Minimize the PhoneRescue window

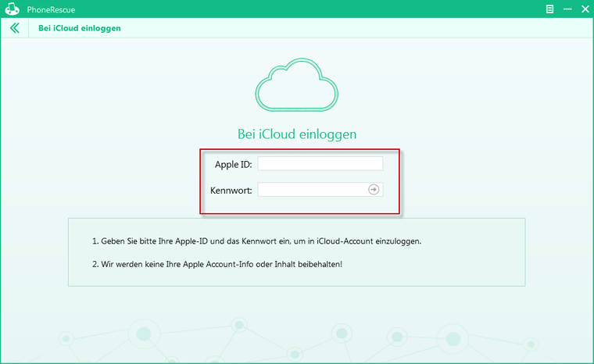point(567,9)
